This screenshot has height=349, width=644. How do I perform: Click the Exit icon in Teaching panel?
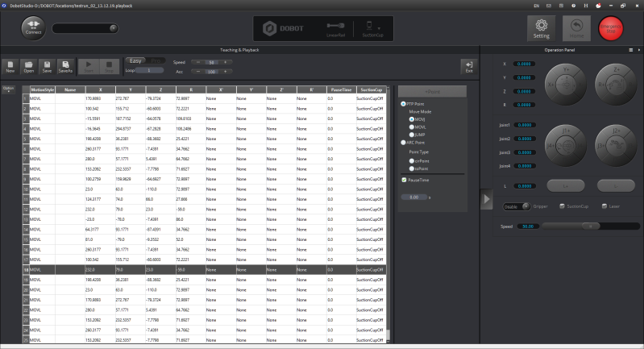tap(468, 66)
